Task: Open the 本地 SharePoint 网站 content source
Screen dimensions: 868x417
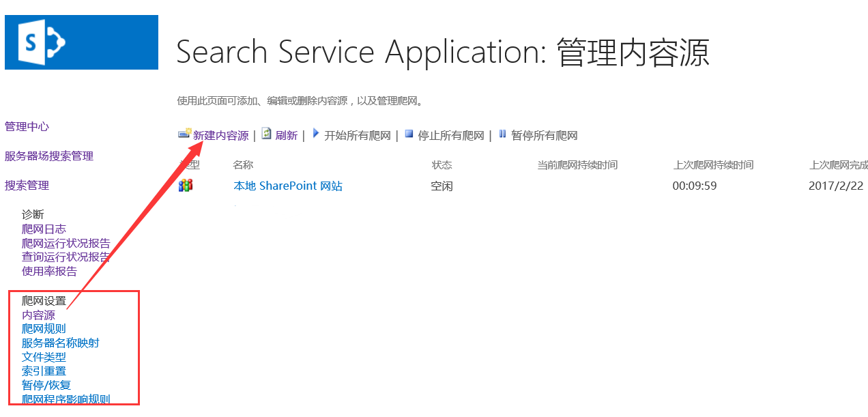Action: (x=288, y=186)
